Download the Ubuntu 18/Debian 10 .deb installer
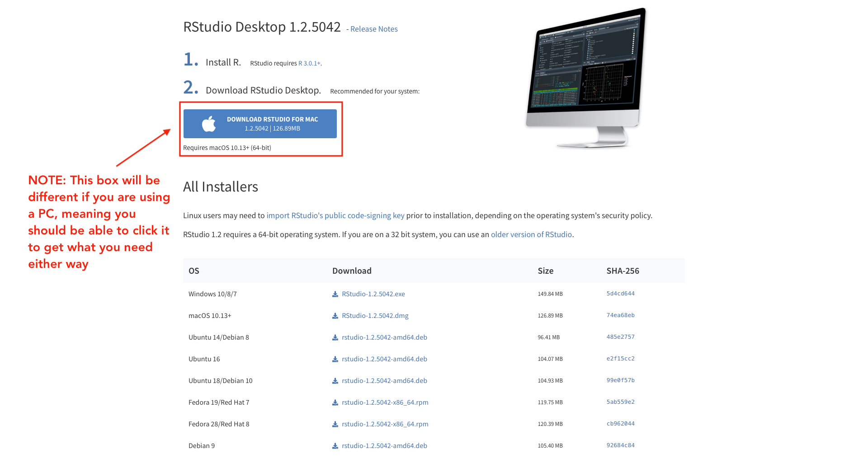The width and height of the screenshot is (868, 458). (x=385, y=381)
